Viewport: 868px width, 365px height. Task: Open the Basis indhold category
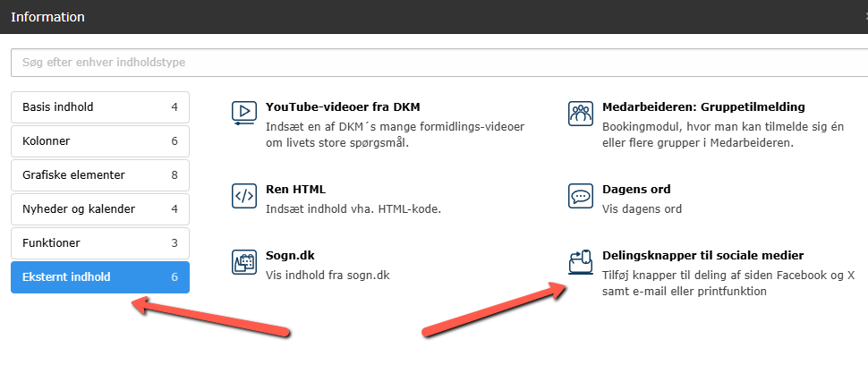click(x=99, y=107)
